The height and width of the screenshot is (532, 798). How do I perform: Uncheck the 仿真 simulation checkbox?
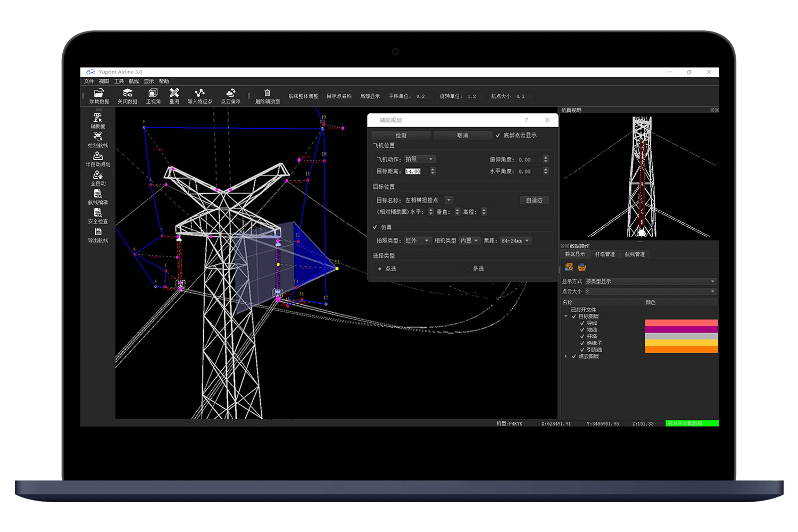pos(375,227)
